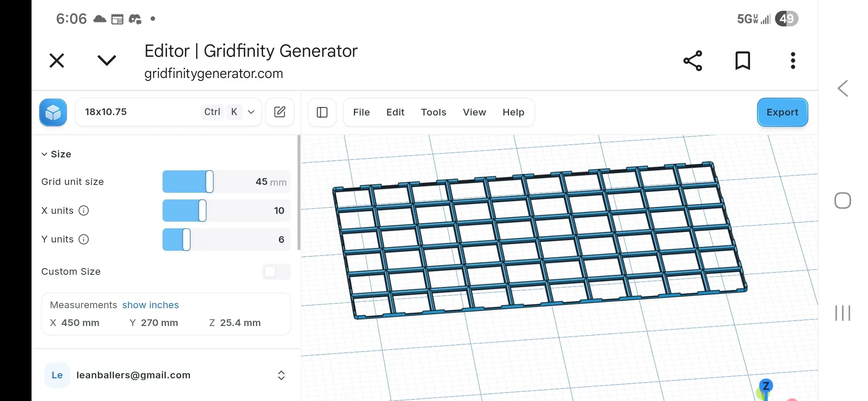Close the browser tab with the X icon
The height and width of the screenshot is (401, 868).
point(57,61)
